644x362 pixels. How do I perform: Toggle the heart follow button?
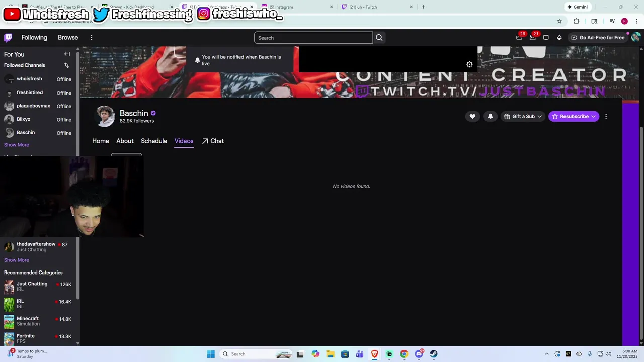click(472, 116)
